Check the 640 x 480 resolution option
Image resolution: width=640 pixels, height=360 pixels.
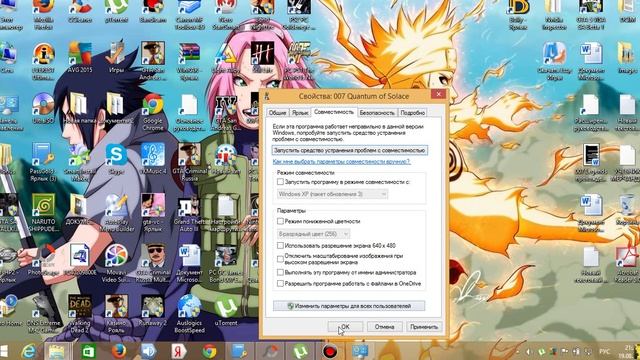280,245
